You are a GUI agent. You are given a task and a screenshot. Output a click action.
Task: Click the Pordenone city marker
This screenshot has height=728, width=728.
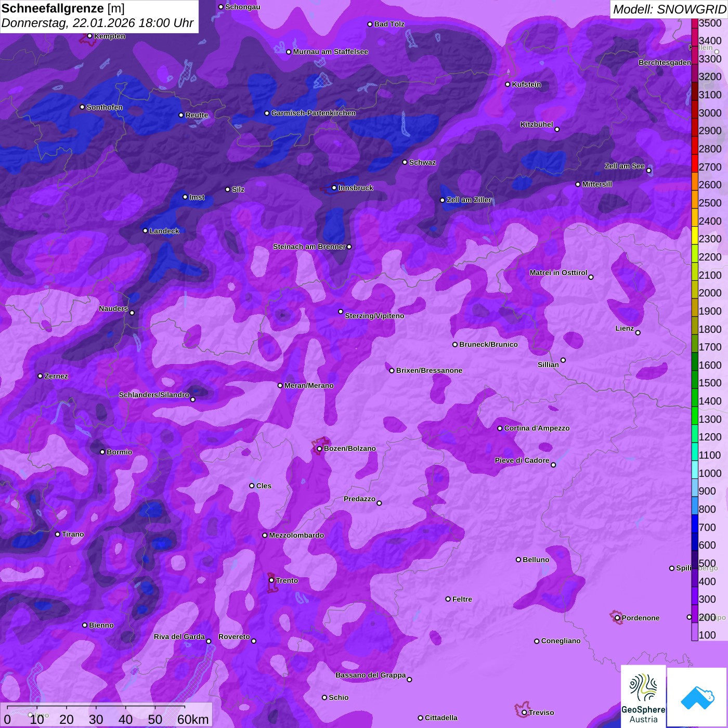(617, 618)
